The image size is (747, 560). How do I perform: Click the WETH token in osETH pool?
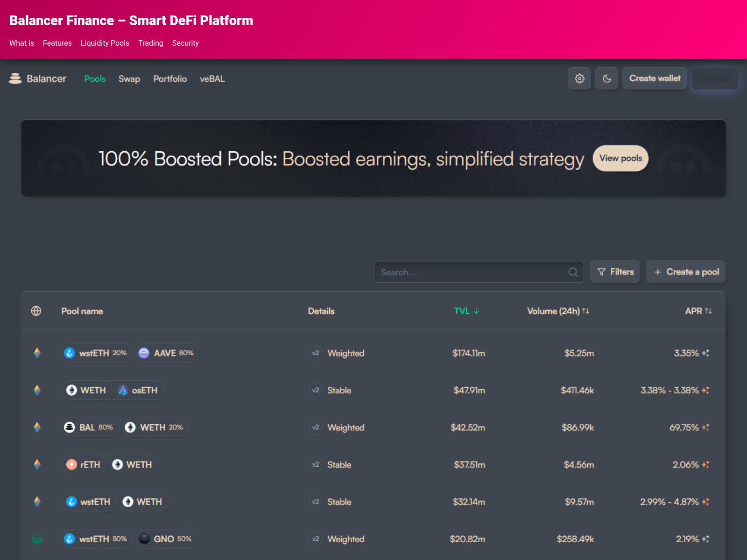[87, 390]
